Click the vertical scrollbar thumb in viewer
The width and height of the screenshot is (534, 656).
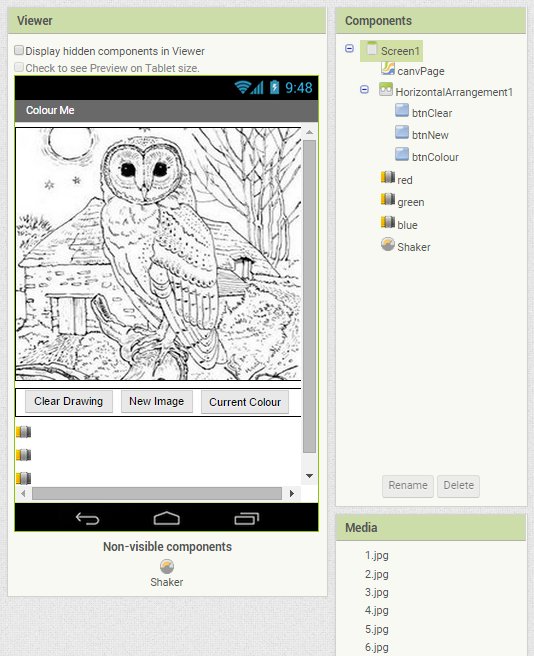coord(309,297)
